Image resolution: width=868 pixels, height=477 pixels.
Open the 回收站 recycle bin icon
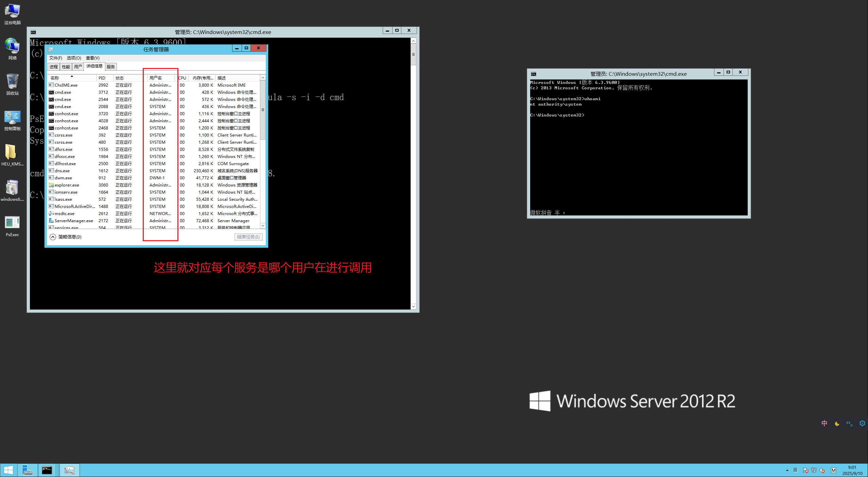12,82
